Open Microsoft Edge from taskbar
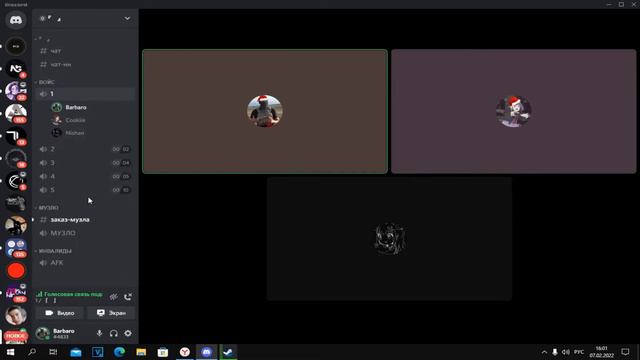 pos(119,352)
